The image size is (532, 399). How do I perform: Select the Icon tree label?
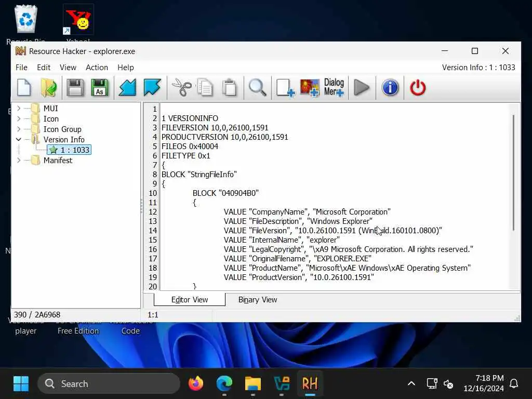coord(51,119)
